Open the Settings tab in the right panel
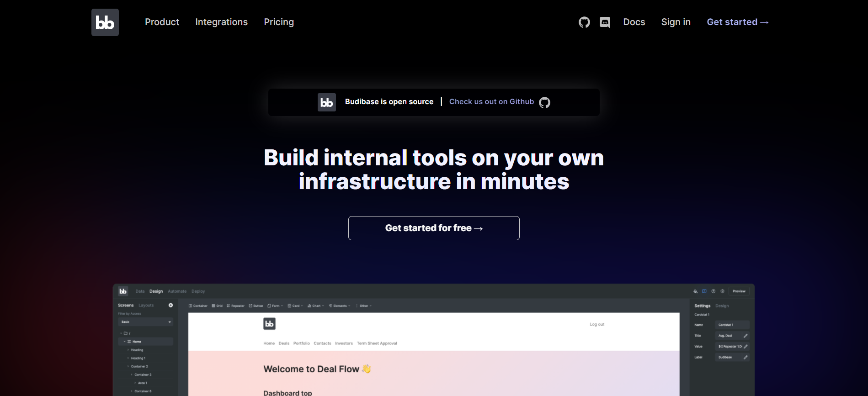The image size is (868, 396). (702, 306)
